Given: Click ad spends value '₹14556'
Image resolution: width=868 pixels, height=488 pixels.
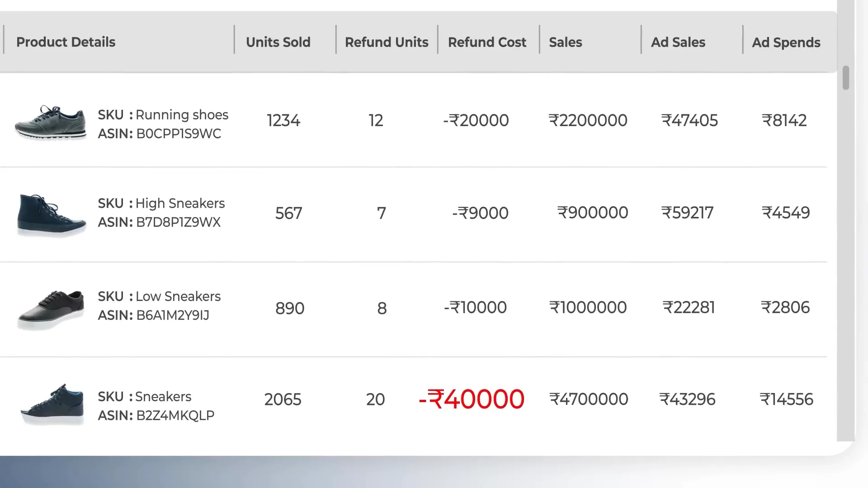Looking at the screenshot, I should (x=787, y=399).
